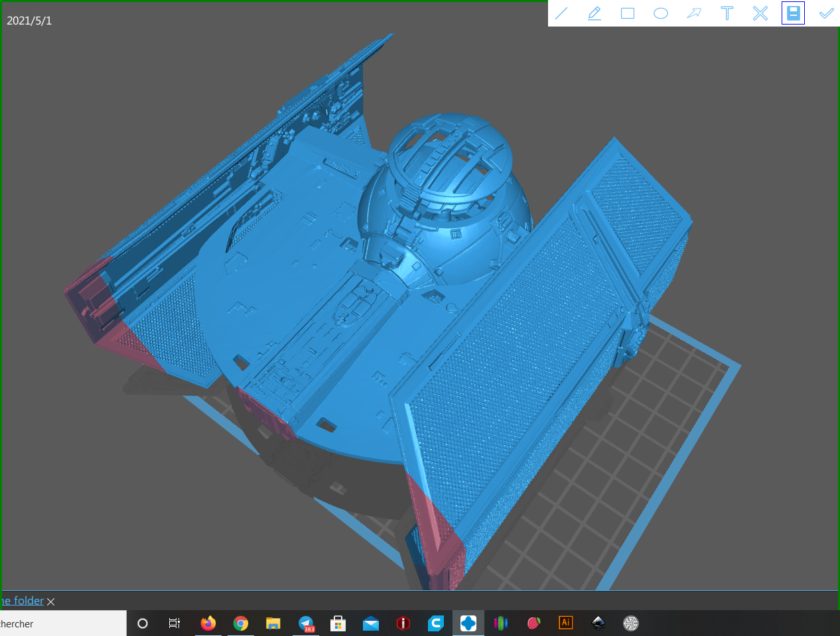Screen dimensions: 840x636
Task: Launch Inkscape from the taskbar
Action: [x=598, y=623]
